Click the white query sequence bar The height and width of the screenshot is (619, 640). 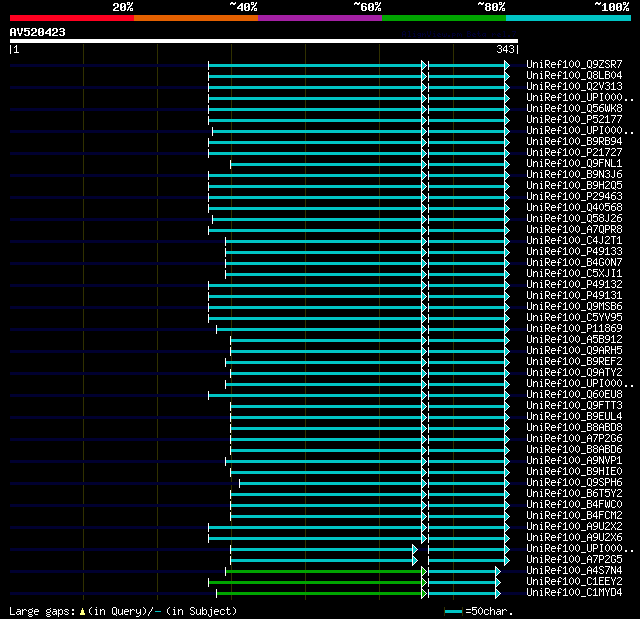(264, 41)
